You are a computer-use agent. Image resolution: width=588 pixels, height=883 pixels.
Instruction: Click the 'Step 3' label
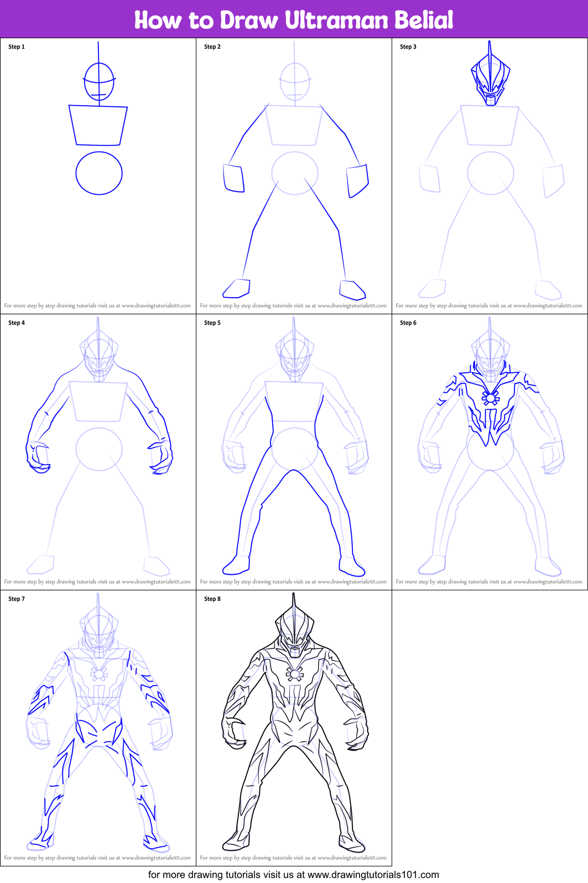(408, 46)
